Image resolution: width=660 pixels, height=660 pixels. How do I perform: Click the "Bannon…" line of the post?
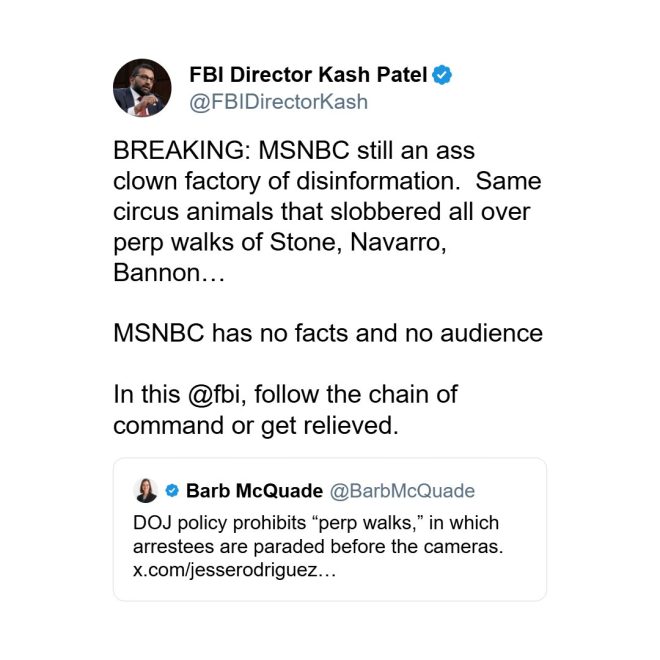[170, 273]
